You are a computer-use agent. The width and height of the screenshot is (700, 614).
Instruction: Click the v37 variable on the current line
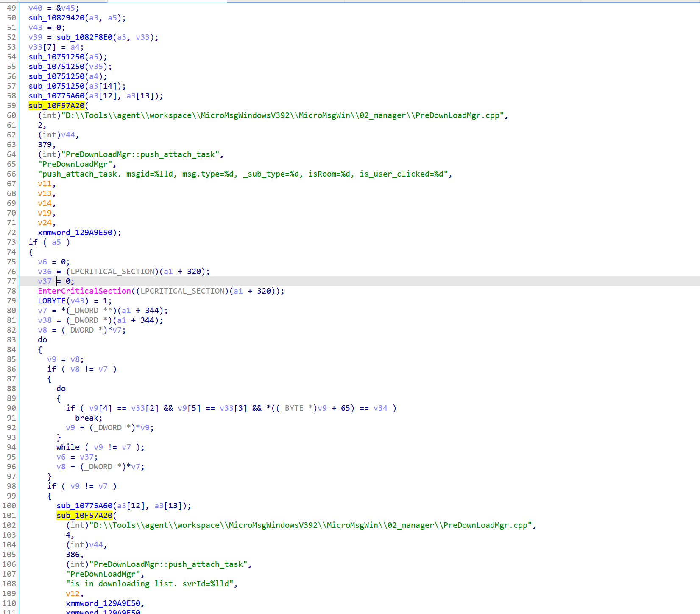coord(45,281)
